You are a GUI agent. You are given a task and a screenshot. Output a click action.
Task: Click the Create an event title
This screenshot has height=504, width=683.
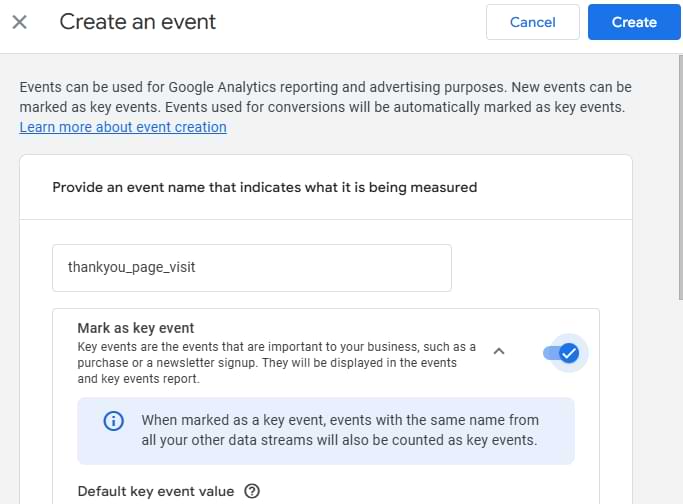138,22
